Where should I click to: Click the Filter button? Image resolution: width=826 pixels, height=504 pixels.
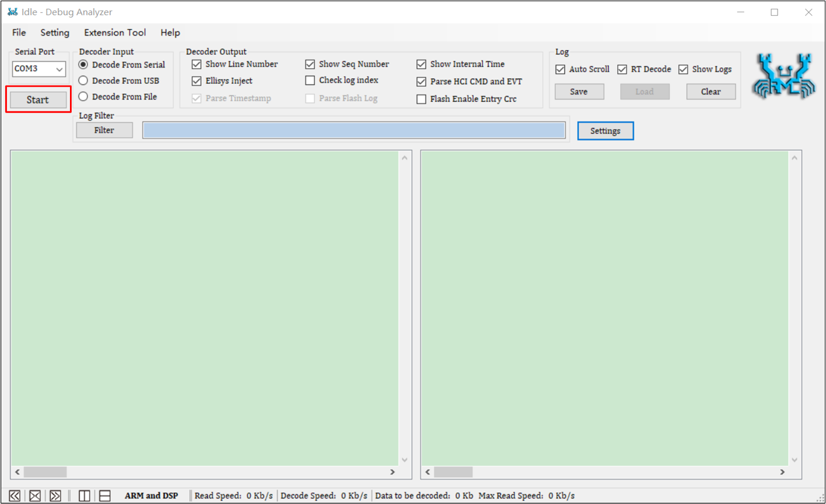(104, 131)
